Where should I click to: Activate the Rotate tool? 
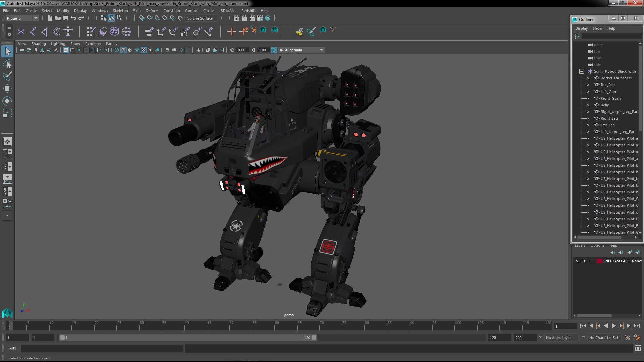click(7, 101)
